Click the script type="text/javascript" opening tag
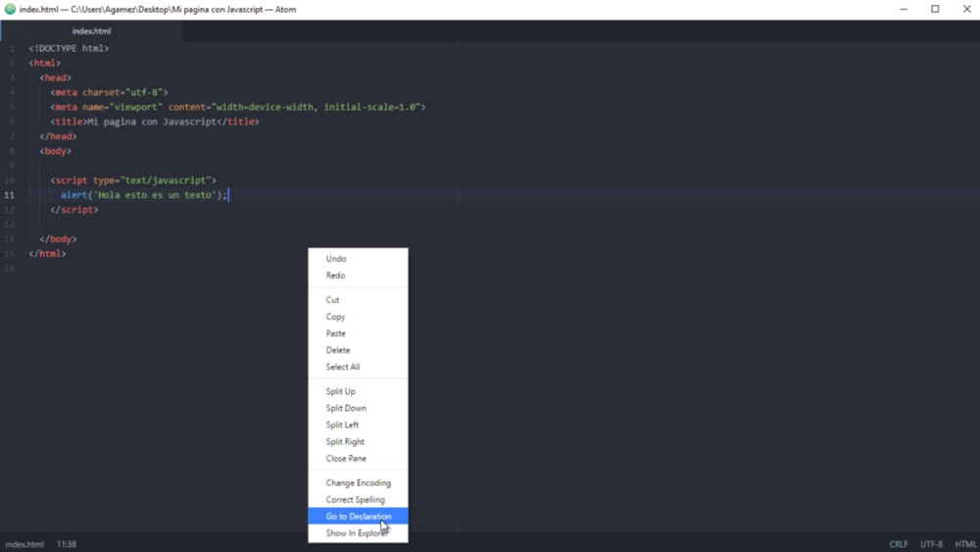 click(x=133, y=180)
